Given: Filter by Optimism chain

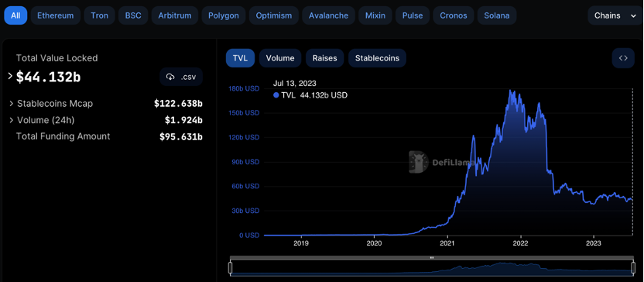Looking at the screenshot, I should (x=273, y=15).
